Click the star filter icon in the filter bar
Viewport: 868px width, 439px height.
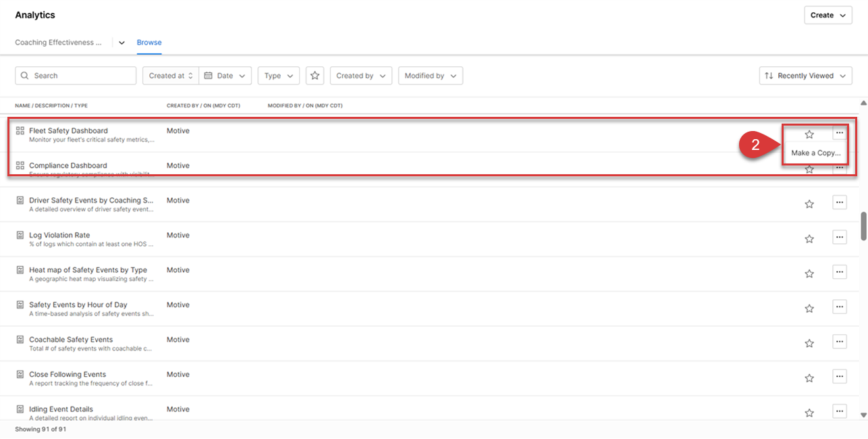point(315,75)
